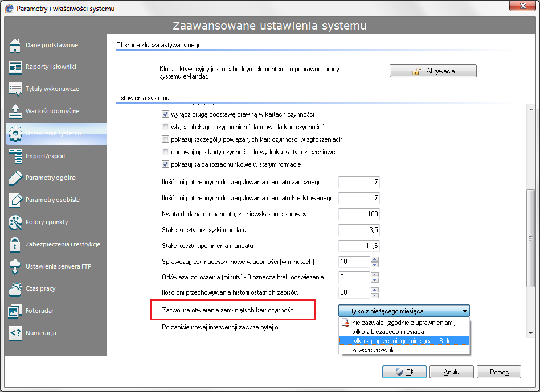Image resolution: width=540 pixels, height=392 pixels.
Task: Select 'tylko z poprzedniego miesiąca + 8 dni' option
Action: pyautogui.click(x=404, y=340)
